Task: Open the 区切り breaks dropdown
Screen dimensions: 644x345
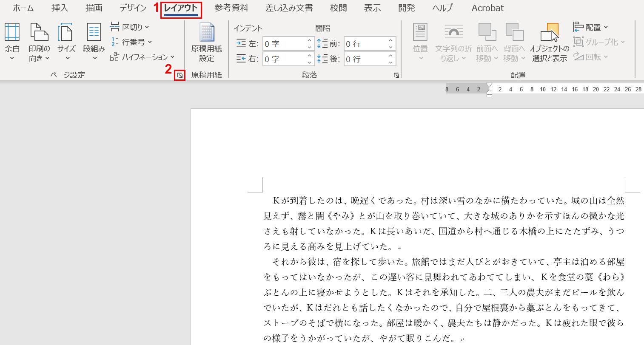Action: pos(130,27)
